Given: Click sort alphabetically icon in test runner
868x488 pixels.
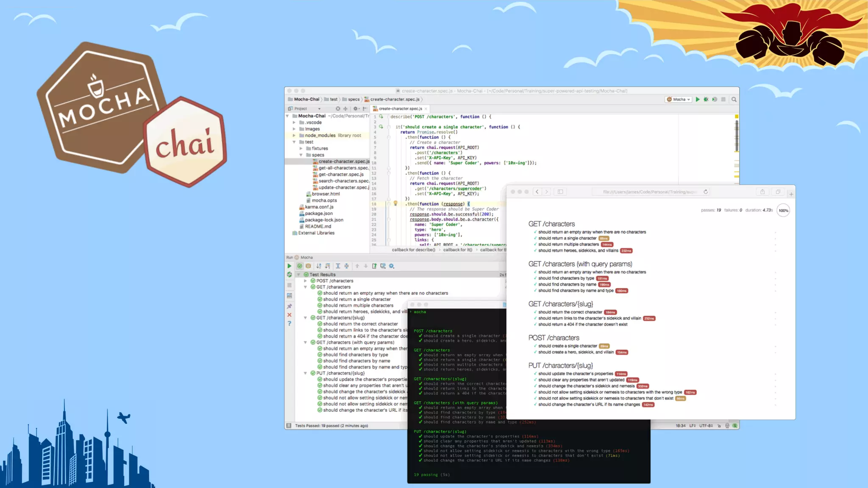Looking at the screenshot, I should 319,266.
